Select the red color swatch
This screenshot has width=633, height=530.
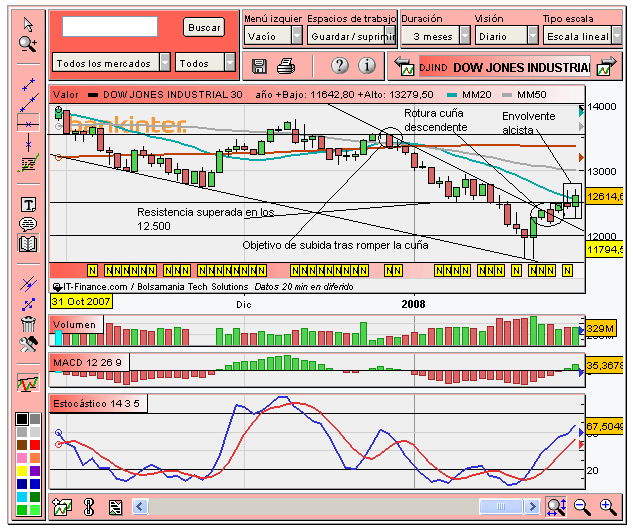[x=35, y=445]
